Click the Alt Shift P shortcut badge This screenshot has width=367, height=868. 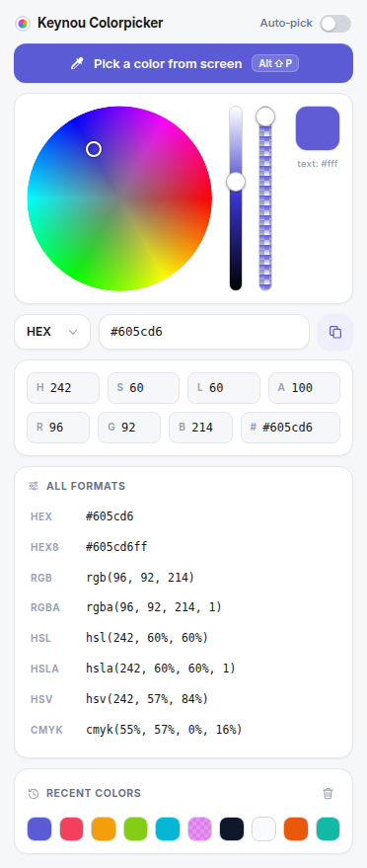coord(275,63)
